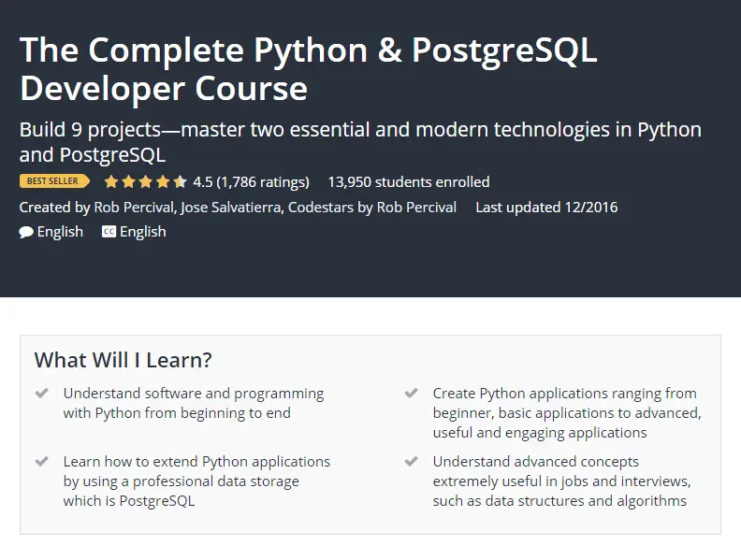Click the 'Build 9 projects' subtitle
The width and height of the screenshot is (741, 560).
coord(360,142)
